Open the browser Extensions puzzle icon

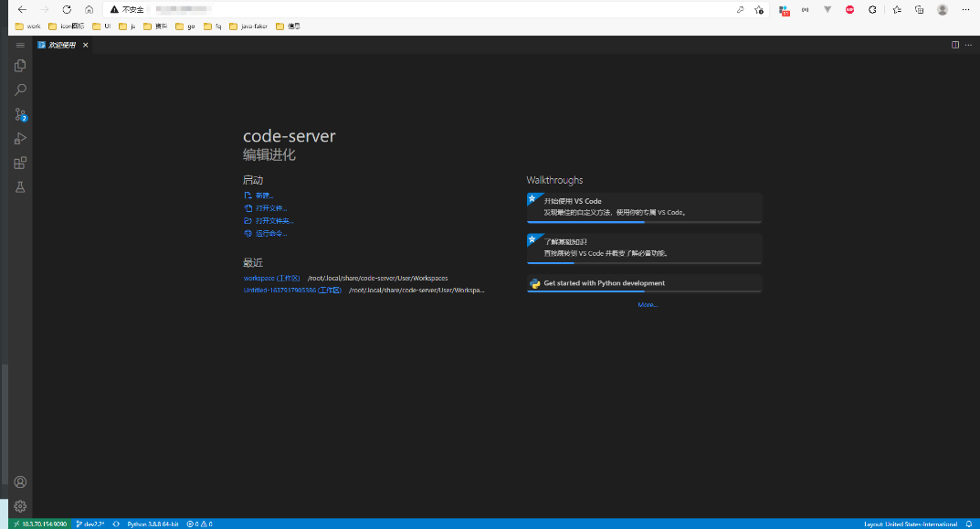[872, 9]
